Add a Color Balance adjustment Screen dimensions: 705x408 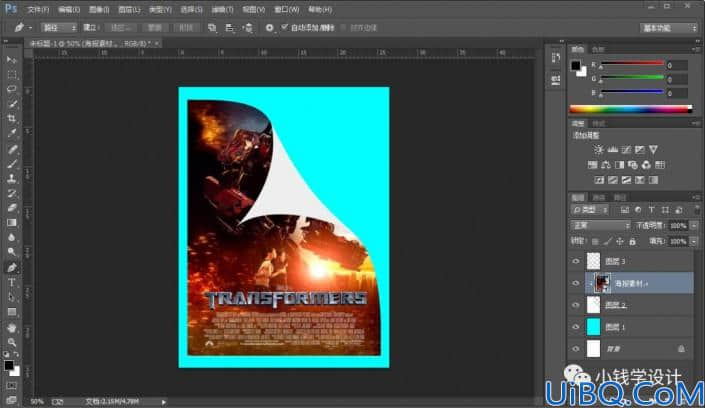coord(606,165)
